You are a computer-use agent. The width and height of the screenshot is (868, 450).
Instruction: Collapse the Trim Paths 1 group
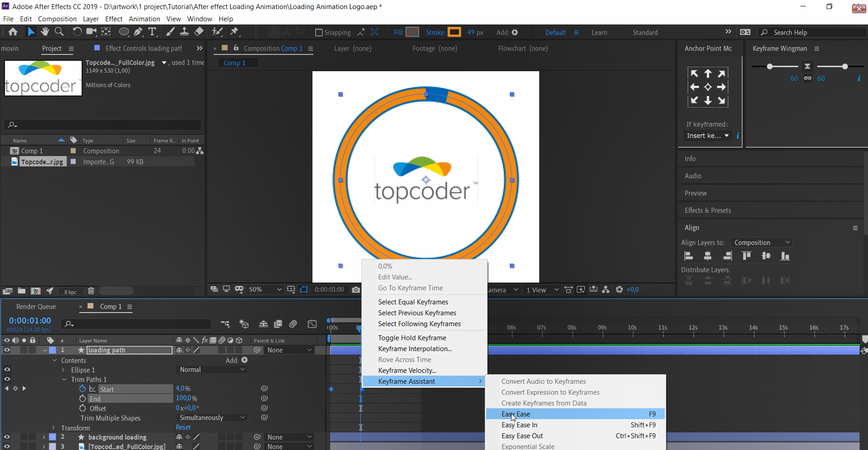64,379
